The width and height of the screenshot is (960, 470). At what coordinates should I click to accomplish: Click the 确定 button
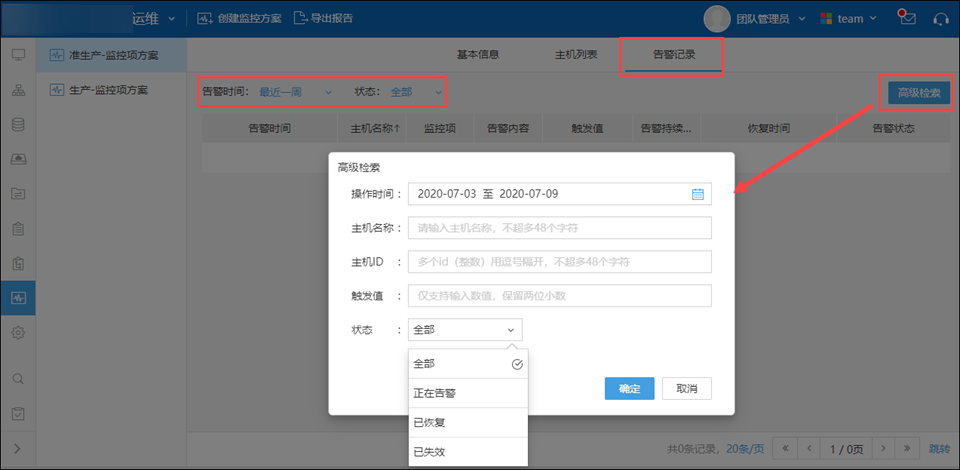click(629, 388)
